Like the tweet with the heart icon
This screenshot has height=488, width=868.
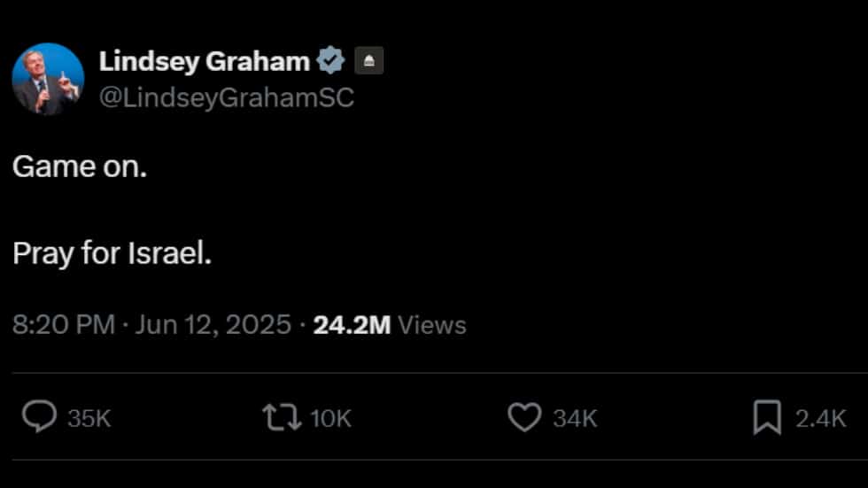click(523, 417)
